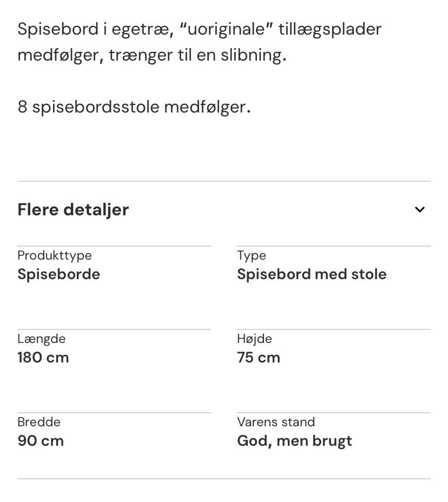
Task: Select the God, men brugt condition value
Action: tap(294, 441)
